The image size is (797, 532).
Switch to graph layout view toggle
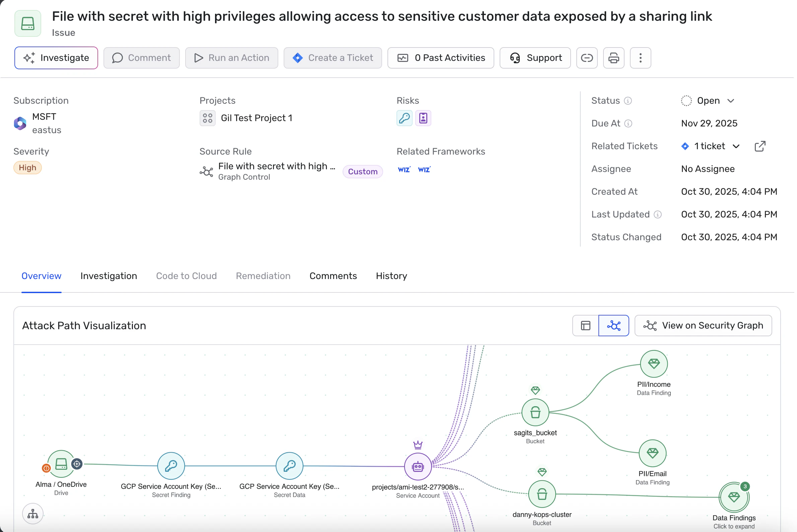(x=613, y=326)
